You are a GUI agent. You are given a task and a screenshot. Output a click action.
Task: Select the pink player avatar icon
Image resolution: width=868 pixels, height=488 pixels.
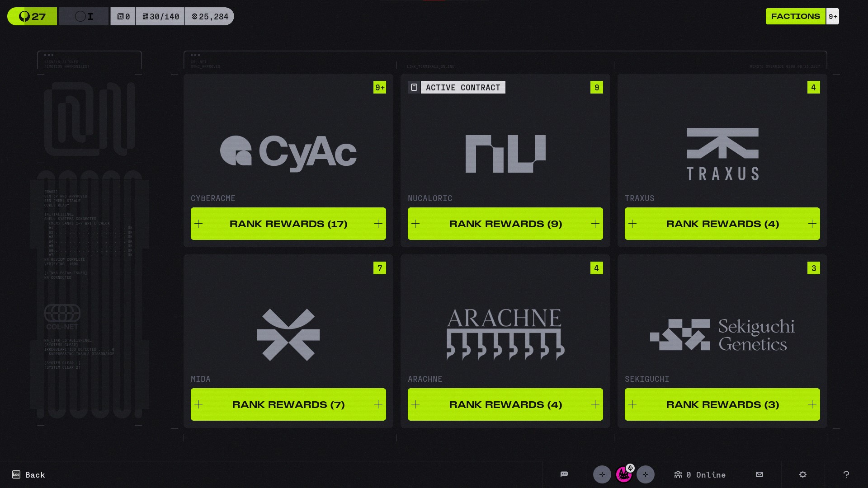click(x=623, y=475)
